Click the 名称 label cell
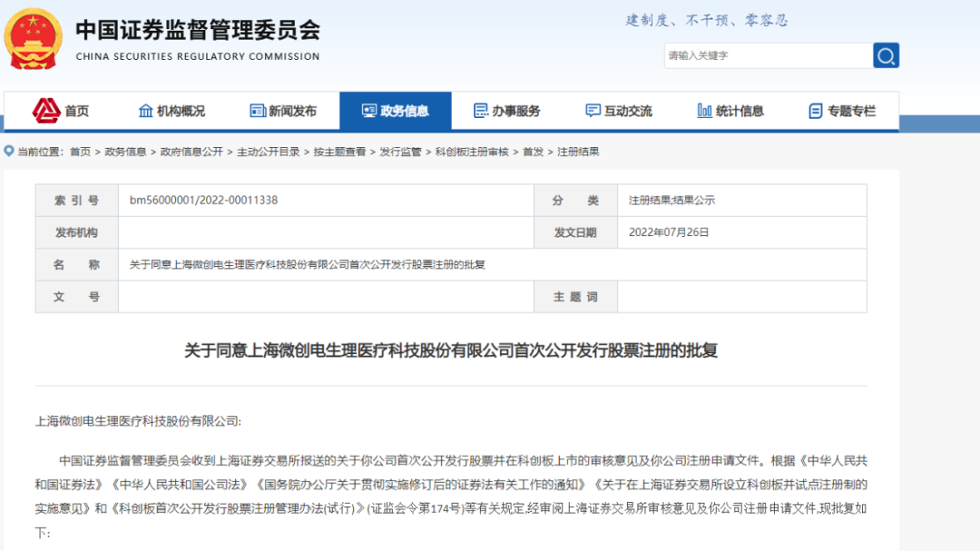The width and height of the screenshot is (980, 551). click(77, 264)
